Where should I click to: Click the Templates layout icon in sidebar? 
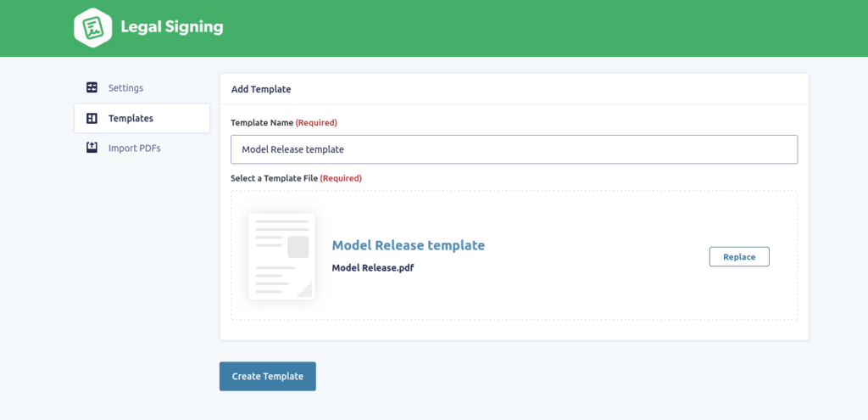click(x=92, y=118)
